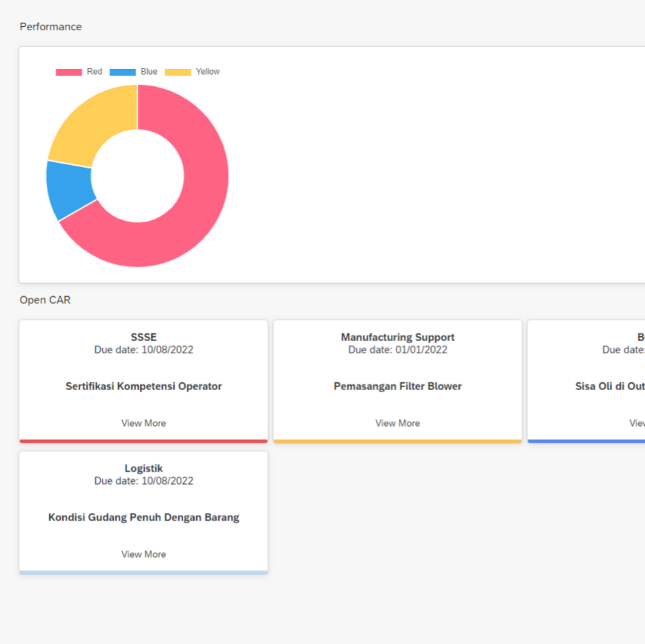645x644 pixels.
Task: Click the 'Sisa Oli di Out' card text
Action: pos(610,387)
